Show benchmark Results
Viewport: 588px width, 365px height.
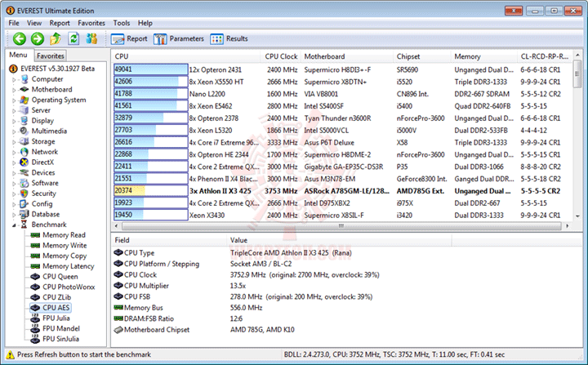coord(229,38)
